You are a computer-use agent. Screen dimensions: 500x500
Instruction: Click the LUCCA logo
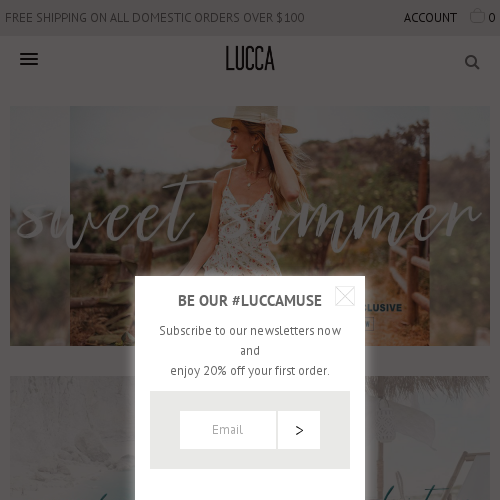point(250,58)
